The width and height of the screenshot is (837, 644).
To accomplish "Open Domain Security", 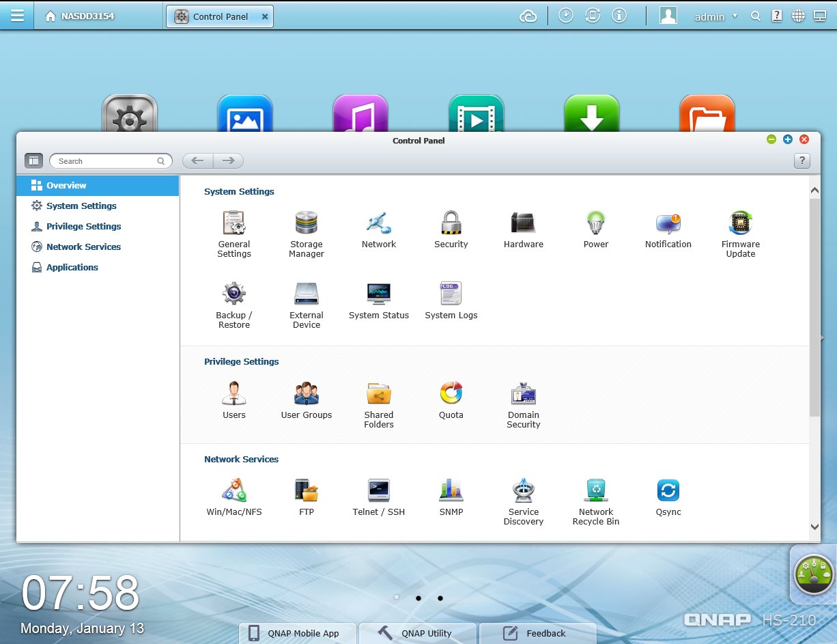I will [x=524, y=404].
